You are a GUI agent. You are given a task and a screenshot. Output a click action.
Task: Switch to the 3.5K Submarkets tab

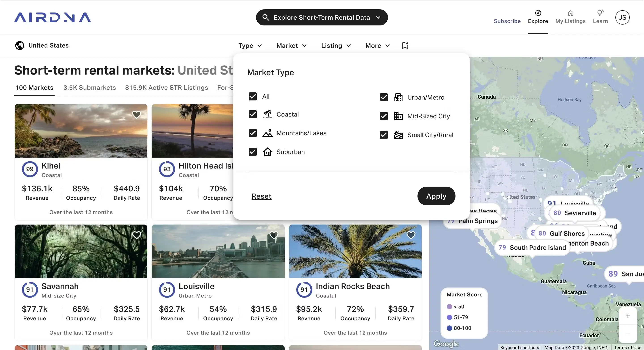click(x=89, y=88)
